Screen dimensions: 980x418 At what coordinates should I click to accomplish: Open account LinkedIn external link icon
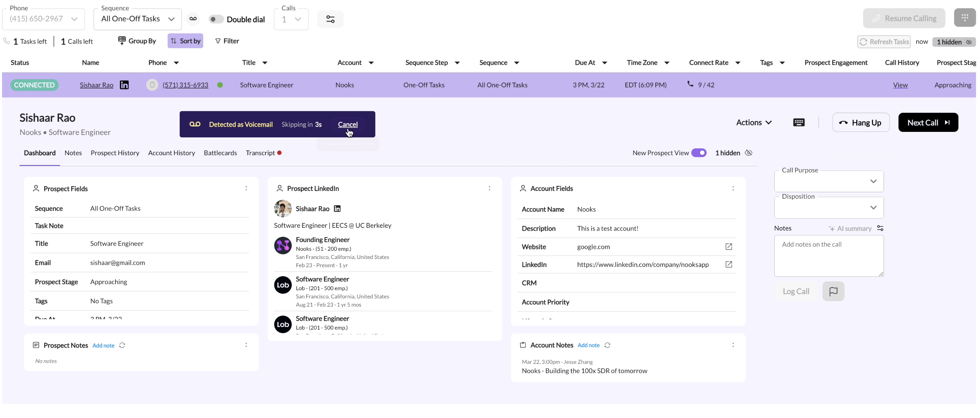(x=729, y=265)
